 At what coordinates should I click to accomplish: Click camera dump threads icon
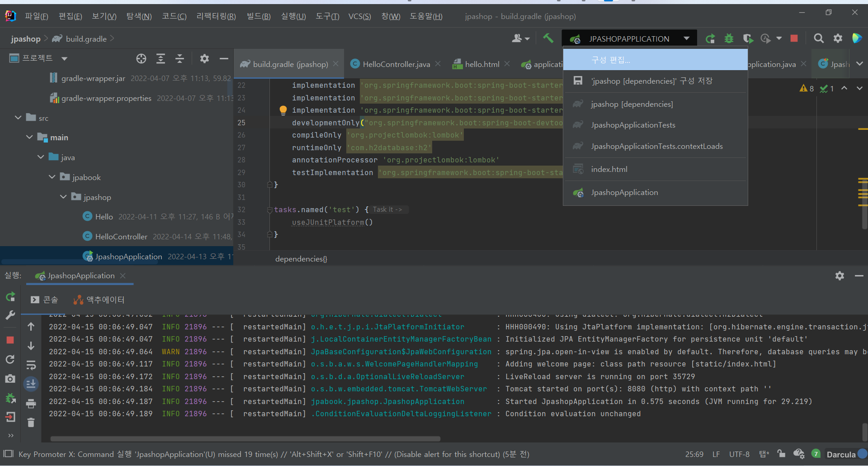(10, 379)
